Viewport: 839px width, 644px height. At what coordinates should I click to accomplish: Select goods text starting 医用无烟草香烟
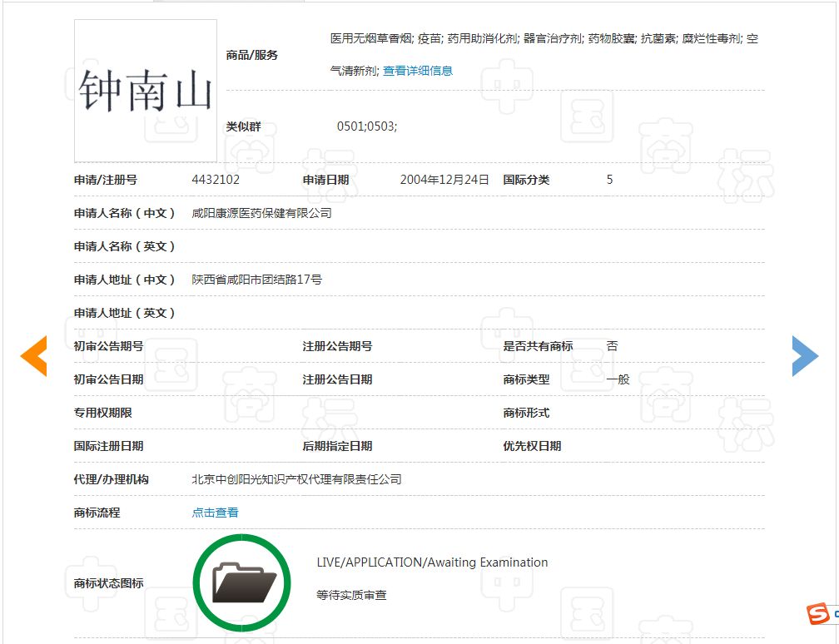(x=544, y=55)
